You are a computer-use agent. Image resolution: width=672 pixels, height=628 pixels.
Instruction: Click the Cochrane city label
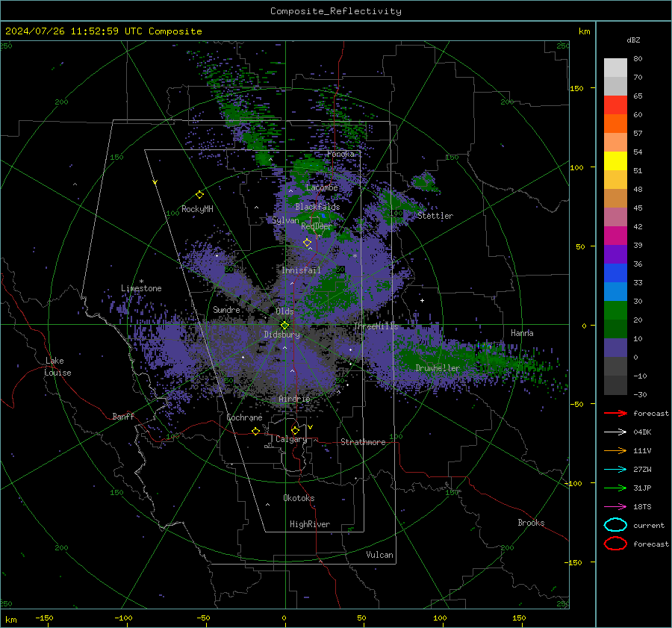(244, 417)
